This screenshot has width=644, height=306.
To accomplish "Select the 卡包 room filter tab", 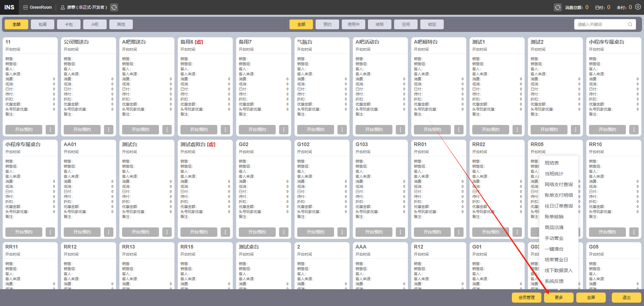I will point(69,25).
